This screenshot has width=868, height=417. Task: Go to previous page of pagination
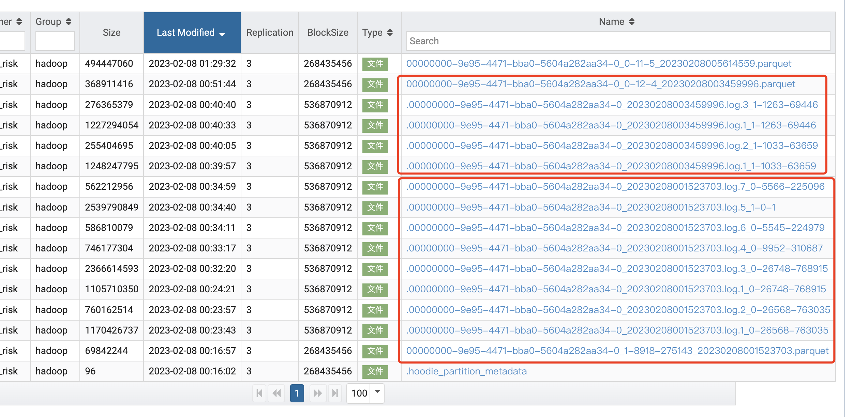276,393
